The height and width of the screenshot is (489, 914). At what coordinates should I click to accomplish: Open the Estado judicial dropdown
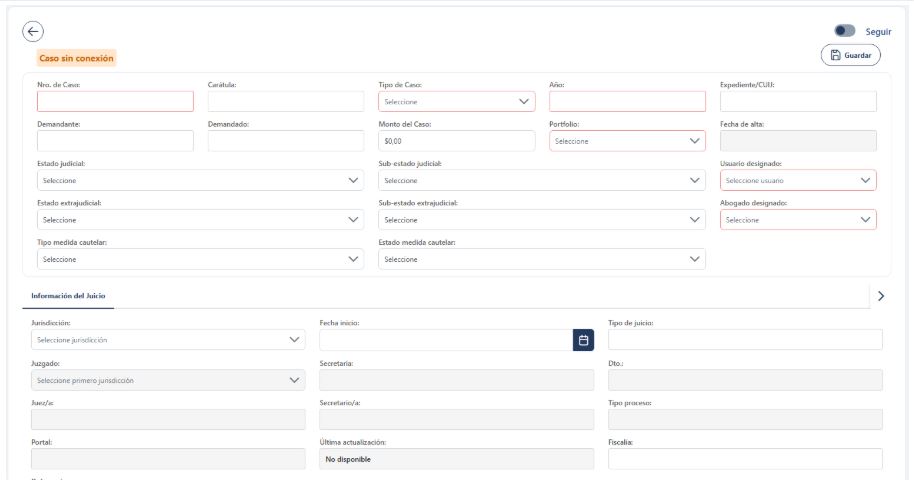click(200, 181)
